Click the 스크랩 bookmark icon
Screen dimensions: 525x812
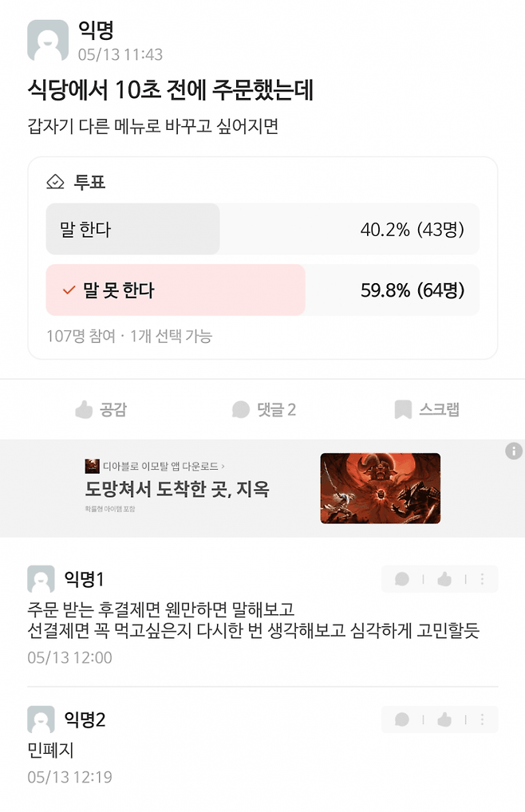403,409
